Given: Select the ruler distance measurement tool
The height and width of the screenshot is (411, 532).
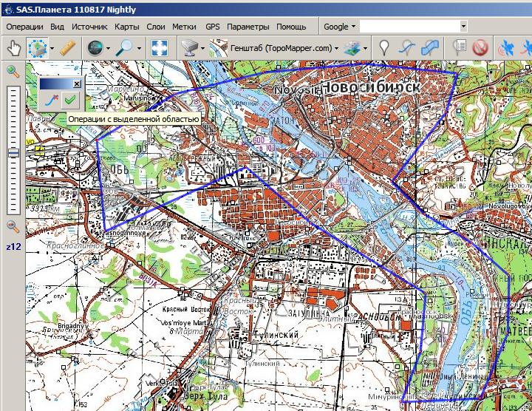Looking at the screenshot, I should point(68,48).
